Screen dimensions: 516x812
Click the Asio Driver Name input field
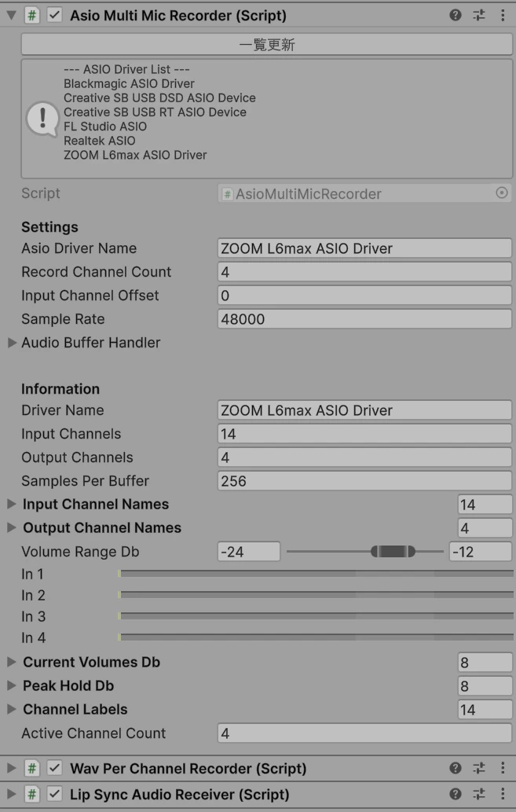[x=365, y=248]
